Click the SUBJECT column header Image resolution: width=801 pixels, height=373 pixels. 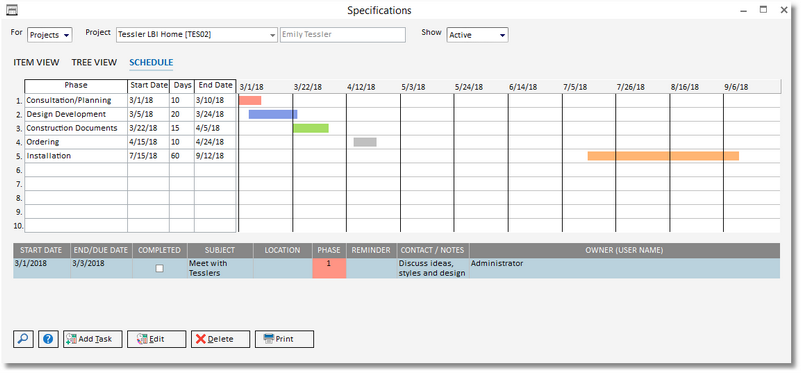coord(220,250)
